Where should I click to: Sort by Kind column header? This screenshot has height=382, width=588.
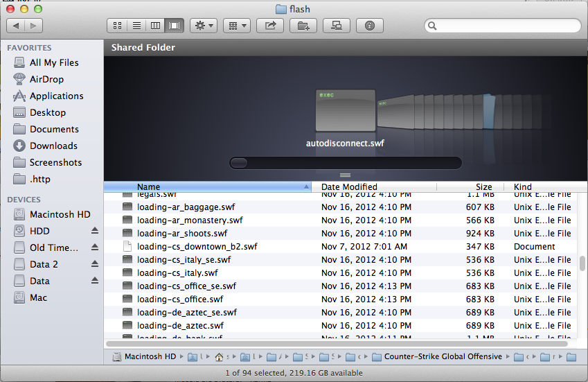(x=546, y=186)
